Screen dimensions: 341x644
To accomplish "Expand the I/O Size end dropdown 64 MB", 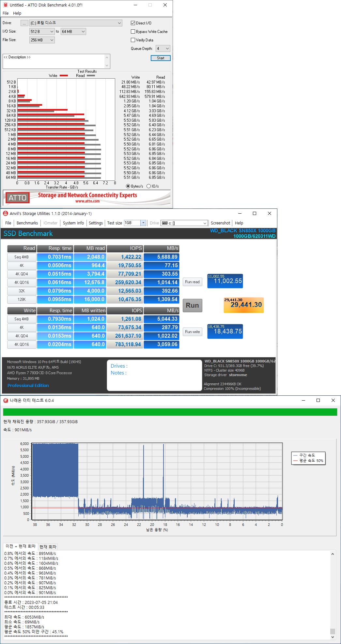I will coord(73,32).
